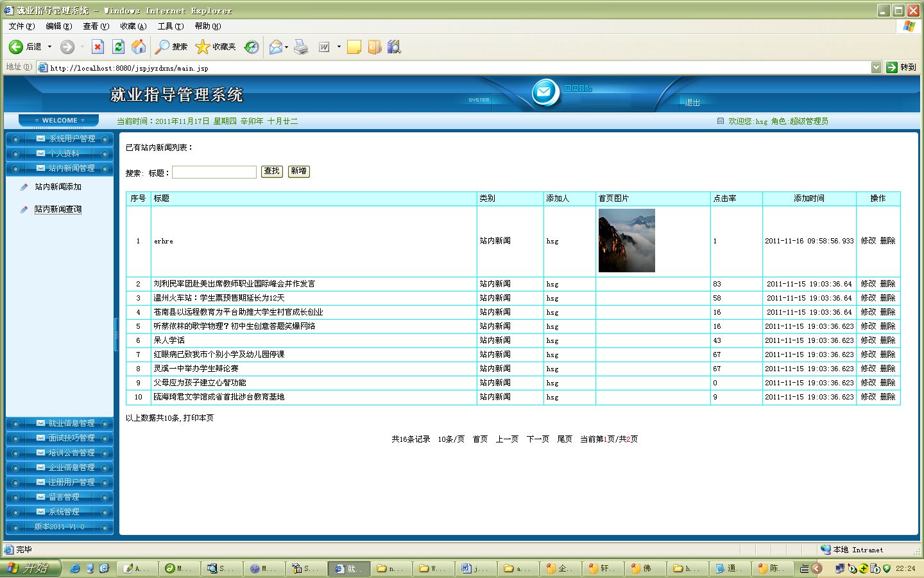The width and height of the screenshot is (924, 578).
Task: Open the Start menu 开始
Action: 30,568
